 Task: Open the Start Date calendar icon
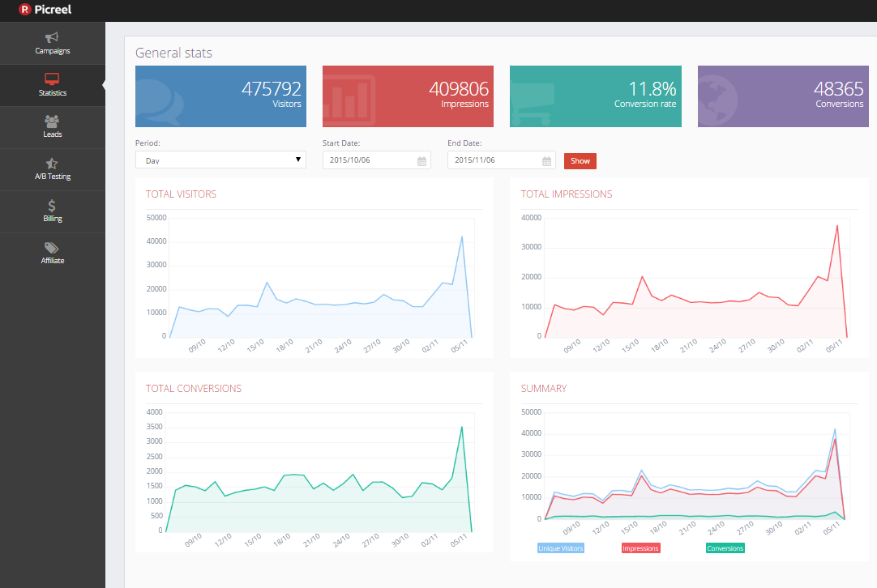pyautogui.click(x=421, y=161)
